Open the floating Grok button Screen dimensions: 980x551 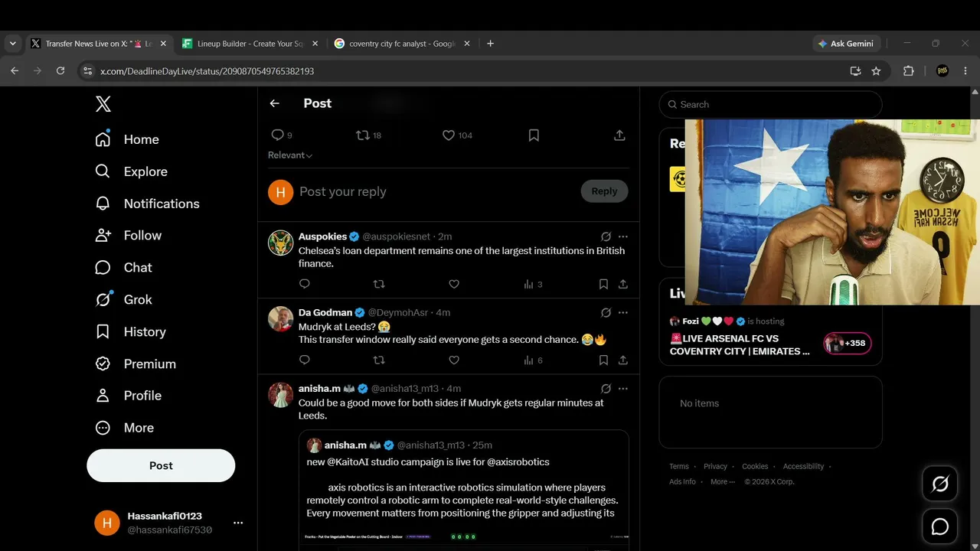[940, 484]
